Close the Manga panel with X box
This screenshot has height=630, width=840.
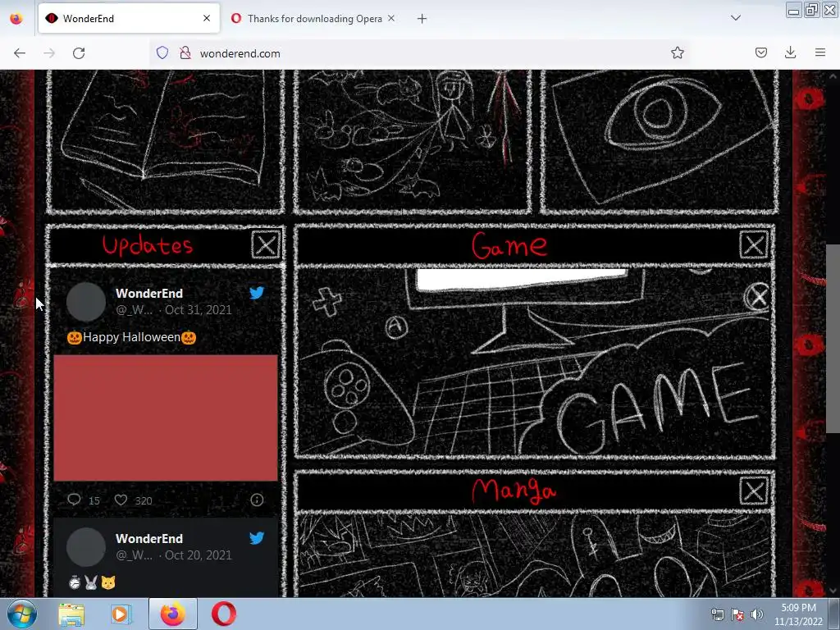pos(754,491)
